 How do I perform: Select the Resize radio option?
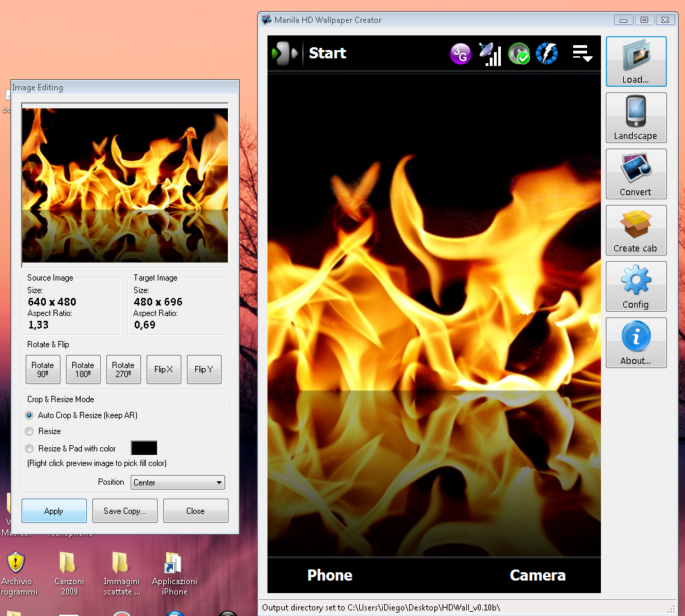(29, 431)
